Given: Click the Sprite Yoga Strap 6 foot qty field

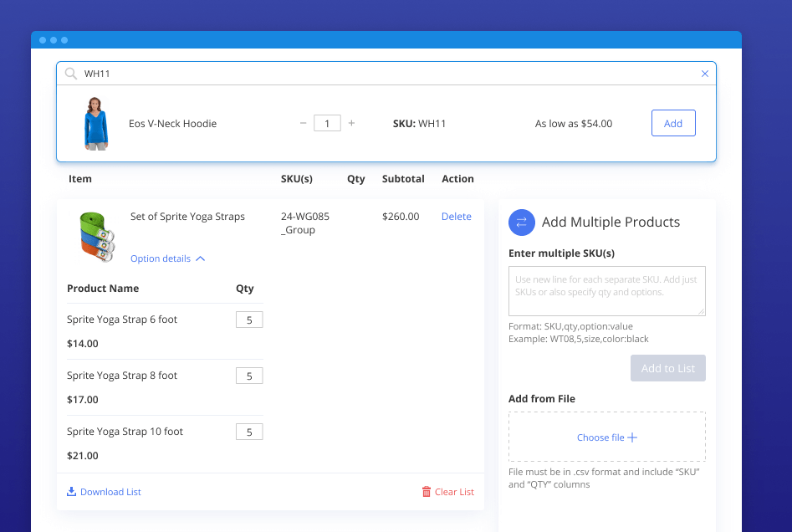Looking at the screenshot, I should tap(249, 320).
